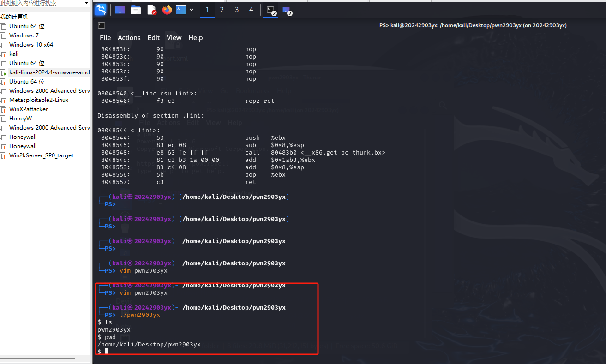Select the Win2kServer_SP0_target VM

tap(42, 155)
